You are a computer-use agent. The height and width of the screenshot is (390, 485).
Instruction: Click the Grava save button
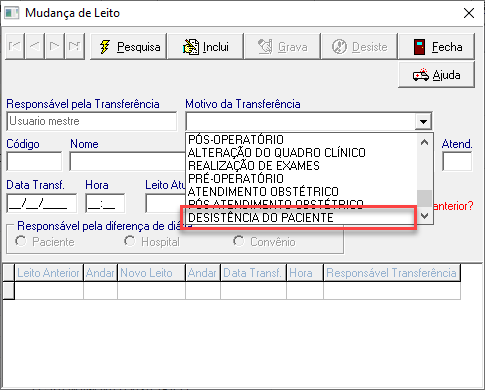pyautogui.click(x=282, y=46)
